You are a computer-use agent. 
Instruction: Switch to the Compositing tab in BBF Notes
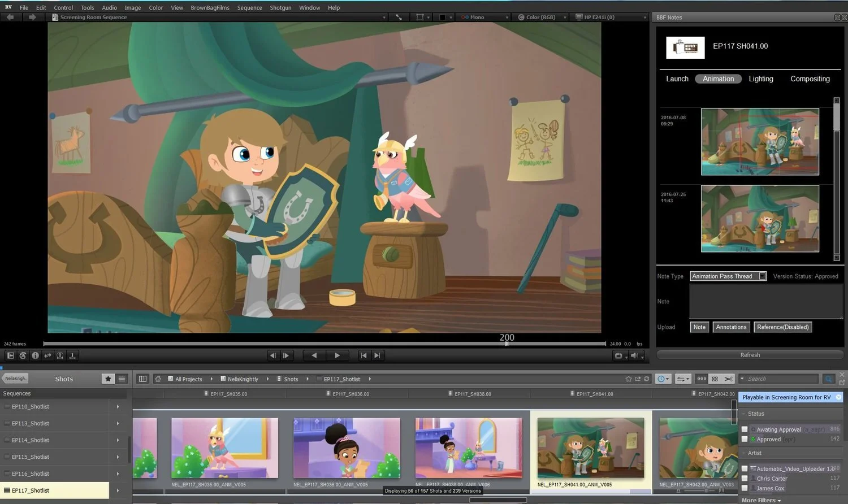(810, 79)
